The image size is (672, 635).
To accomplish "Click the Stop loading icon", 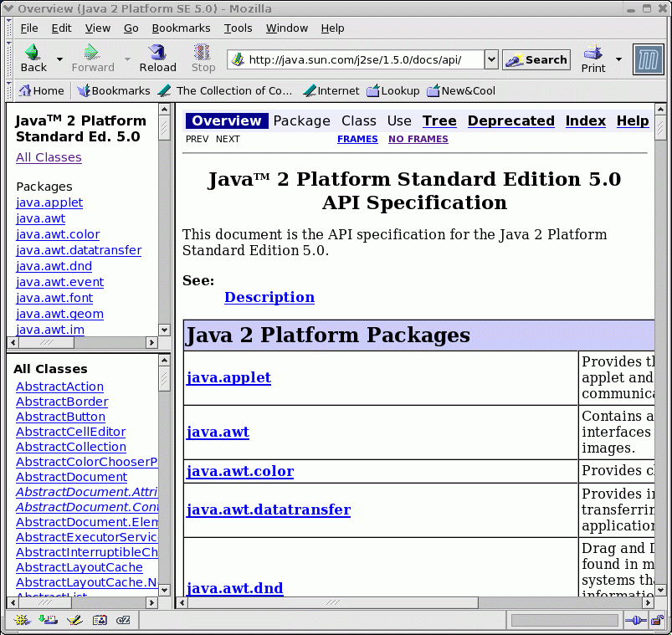I will [203, 52].
